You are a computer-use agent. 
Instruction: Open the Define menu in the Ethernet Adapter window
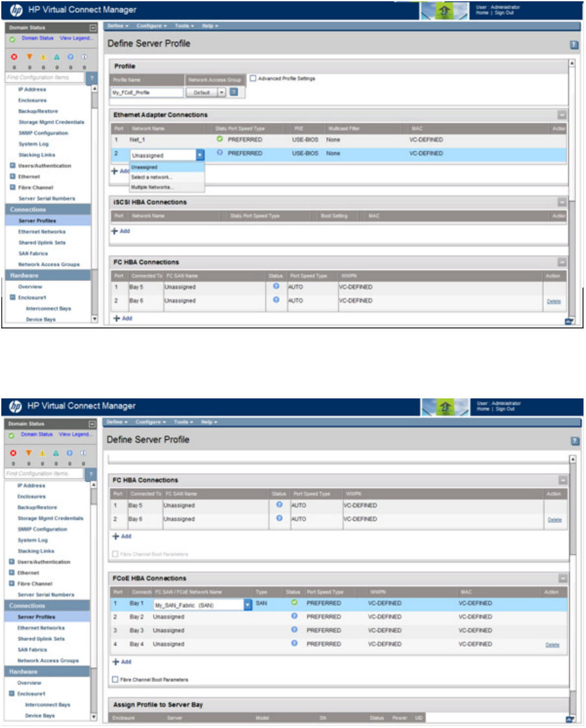pos(118,26)
